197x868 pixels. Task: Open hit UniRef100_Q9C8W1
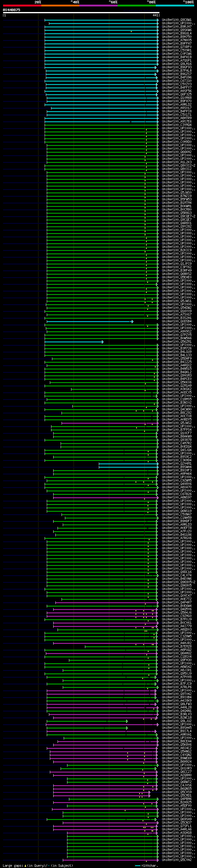pyautogui.click(x=176, y=20)
